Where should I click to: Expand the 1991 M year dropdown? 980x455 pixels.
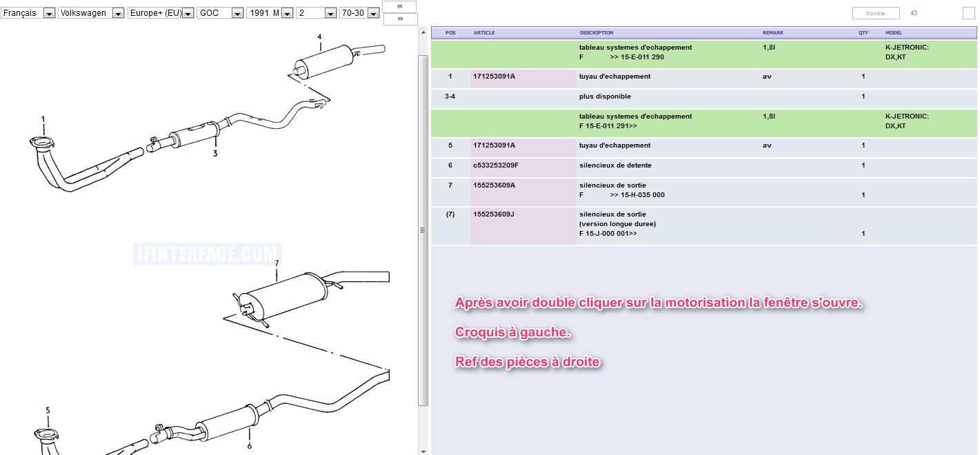coord(287,13)
